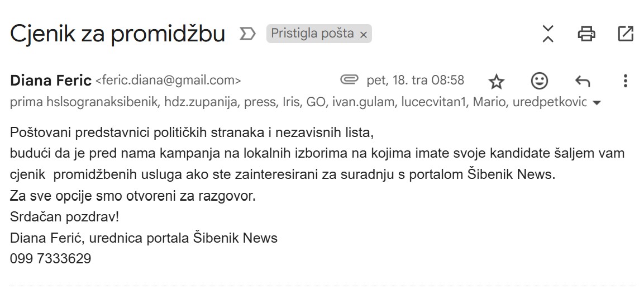644x298 pixels.
Task: Toggle the importance marker beside the subject
Action: tap(247, 34)
